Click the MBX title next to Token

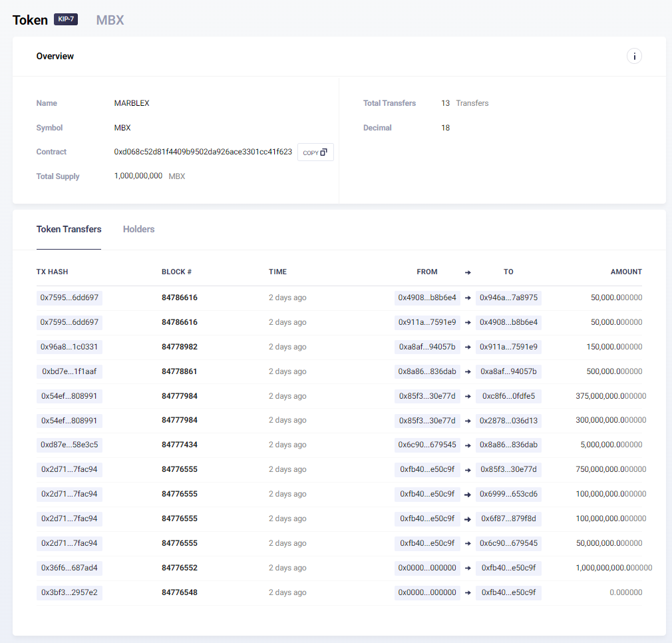tap(110, 20)
